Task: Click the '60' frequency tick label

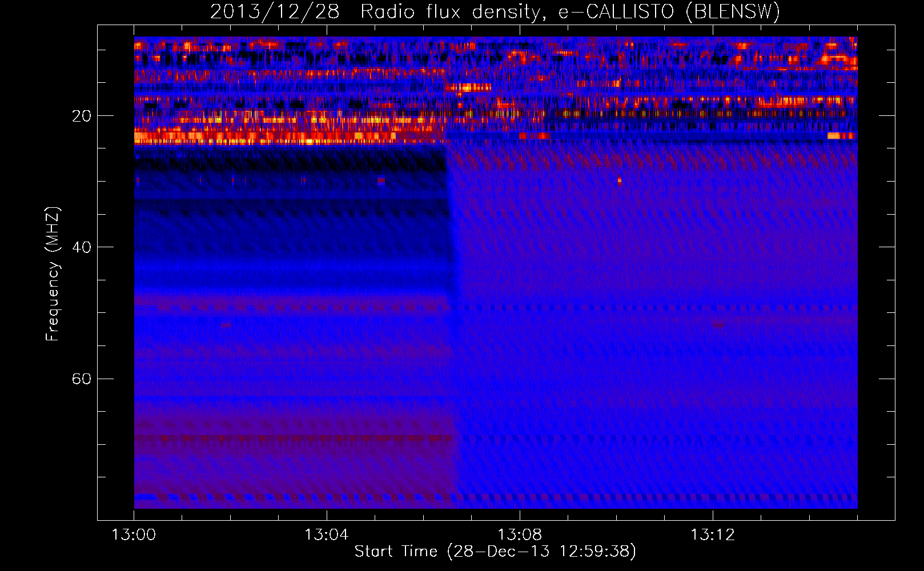Action: 82,379
